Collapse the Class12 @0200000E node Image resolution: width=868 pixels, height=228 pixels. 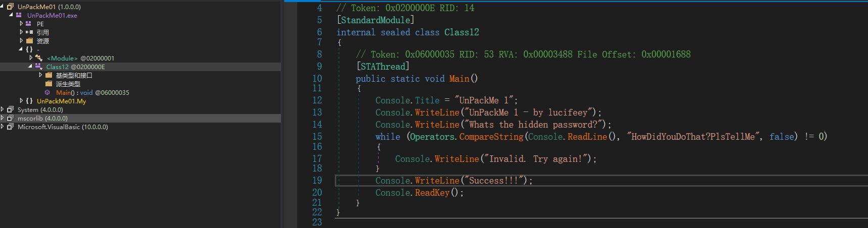tap(30, 67)
